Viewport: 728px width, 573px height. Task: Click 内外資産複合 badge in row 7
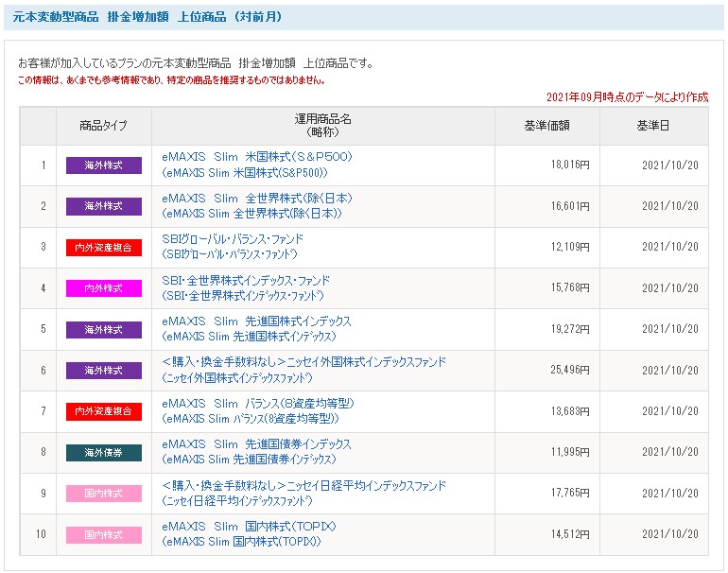coord(104,411)
